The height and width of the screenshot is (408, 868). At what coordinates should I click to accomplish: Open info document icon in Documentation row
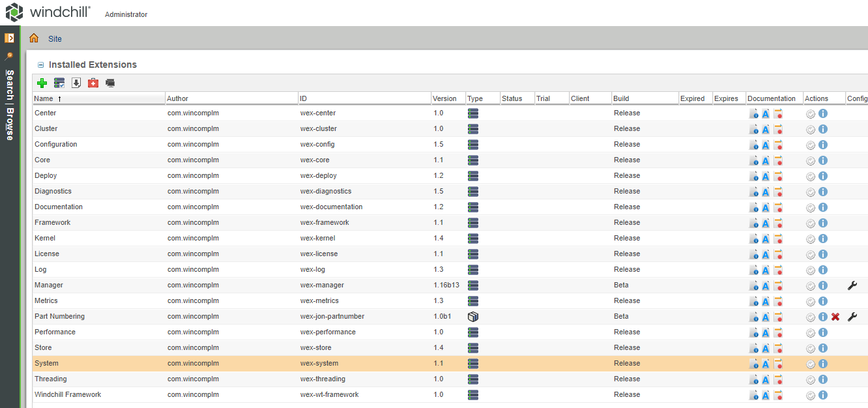(x=754, y=207)
